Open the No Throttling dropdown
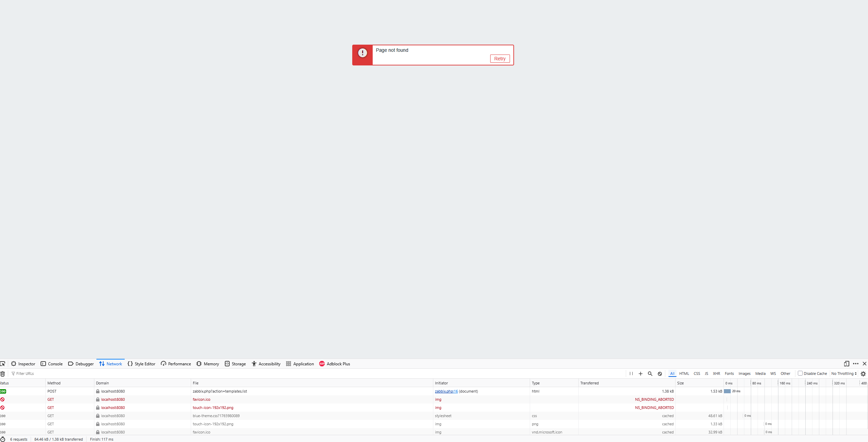The width and height of the screenshot is (868, 442). coord(844,374)
